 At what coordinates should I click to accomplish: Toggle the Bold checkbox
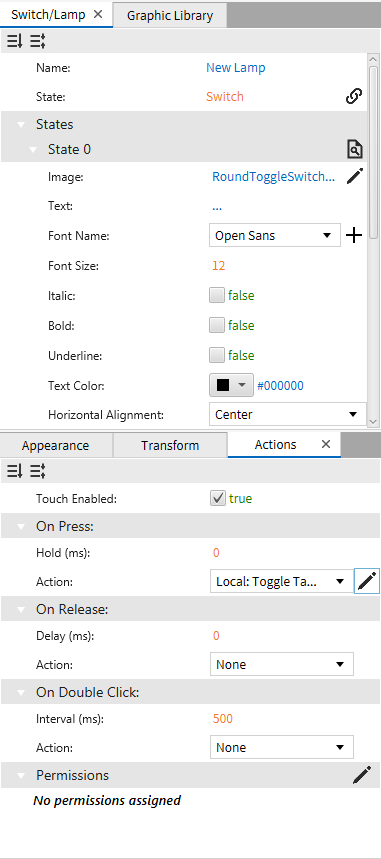coord(217,325)
